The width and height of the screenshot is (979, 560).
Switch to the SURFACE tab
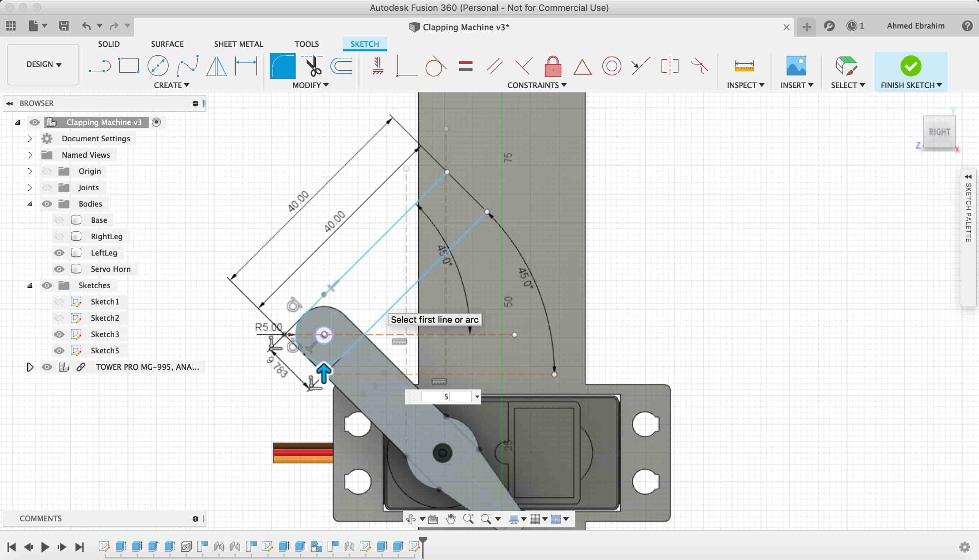167,44
